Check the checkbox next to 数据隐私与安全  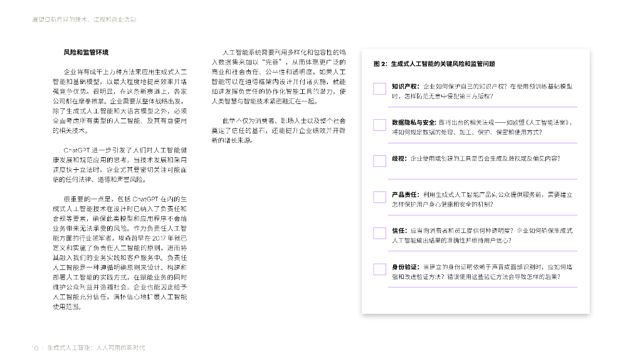tap(379, 125)
